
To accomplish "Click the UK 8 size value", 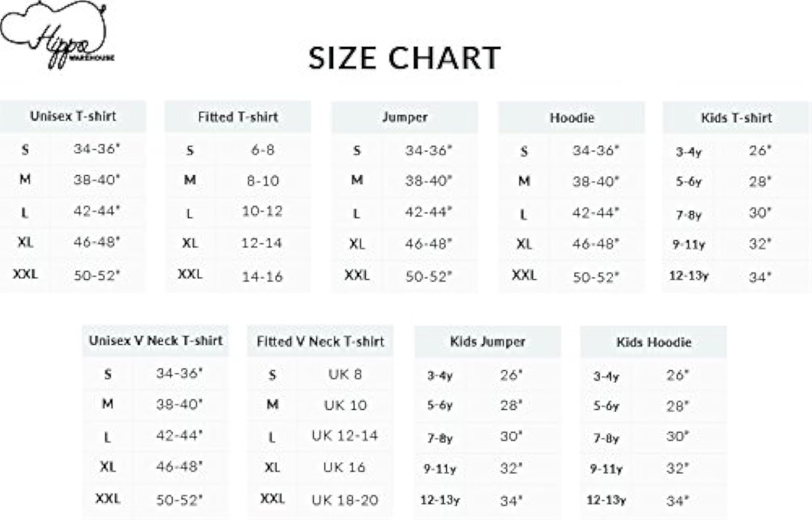I will click(x=345, y=374).
